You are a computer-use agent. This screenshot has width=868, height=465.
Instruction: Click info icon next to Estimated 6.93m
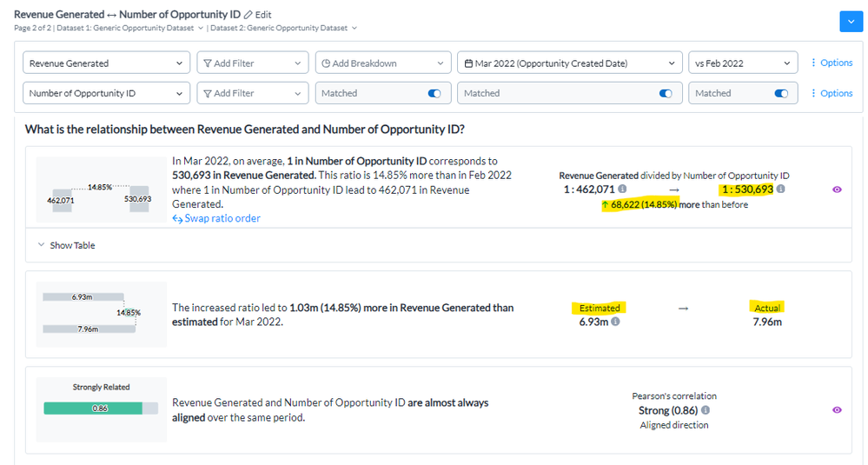[615, 321]
